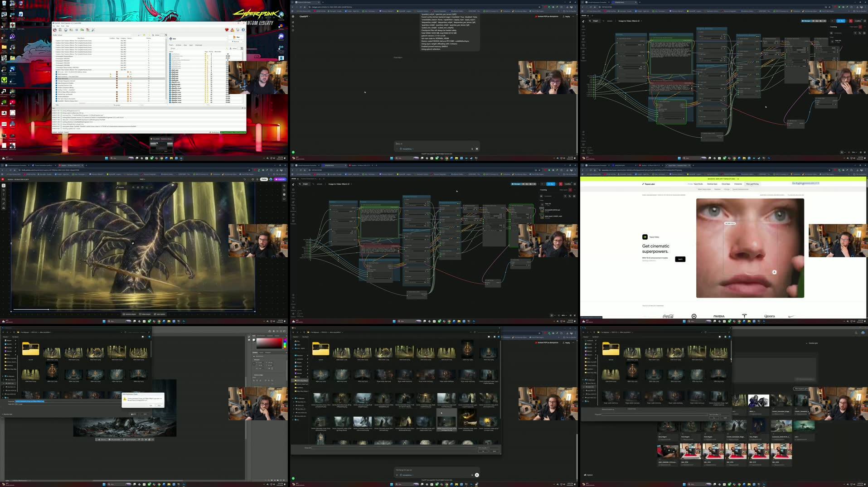This screenshot has width=868, height=487.
Task: Click the undo arrow icon in Firefly header
Action: coord(245,179)
